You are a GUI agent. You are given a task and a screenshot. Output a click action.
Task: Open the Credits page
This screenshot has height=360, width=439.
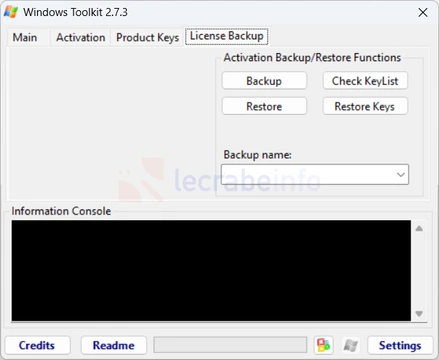point(37,345)
